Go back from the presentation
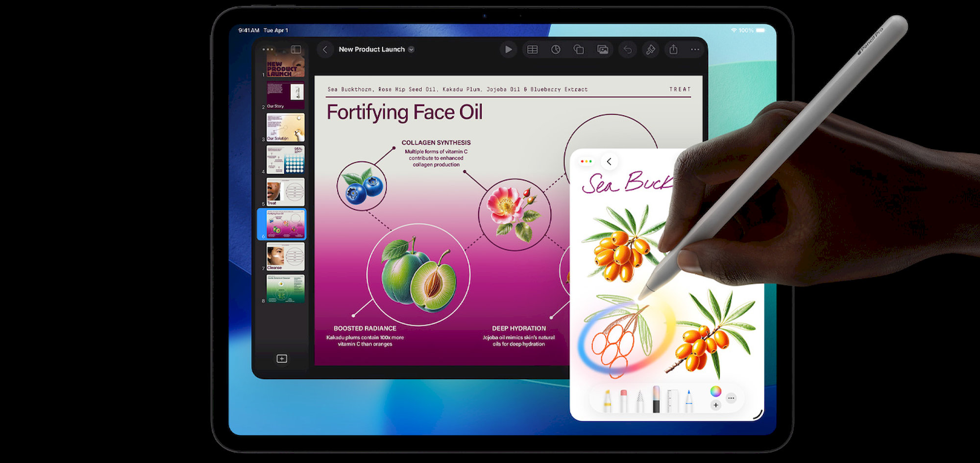Image resolution: width=980 pixels, height=463 pixels. (x=325, y=50)
